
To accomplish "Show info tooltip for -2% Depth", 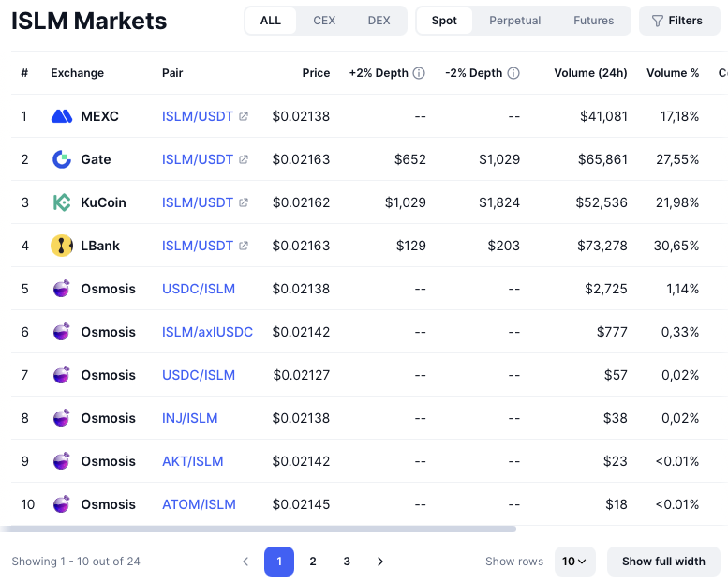I will [x=513, y=73].
